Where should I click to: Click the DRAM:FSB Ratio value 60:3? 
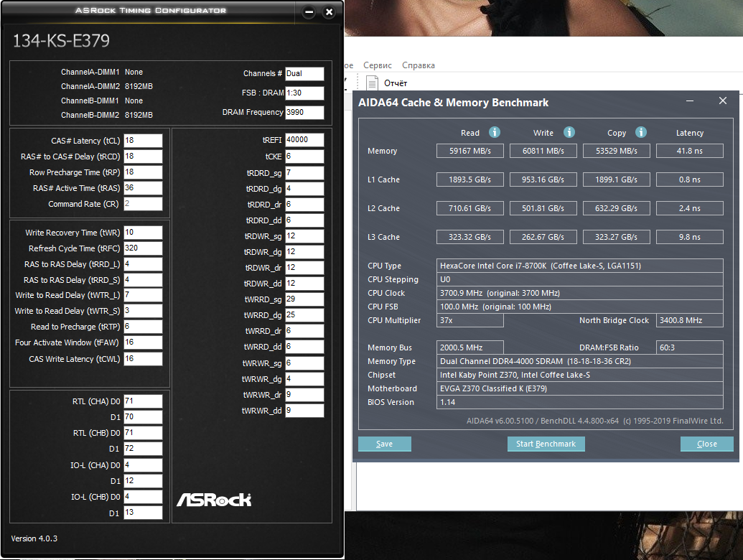click(689, 347)
